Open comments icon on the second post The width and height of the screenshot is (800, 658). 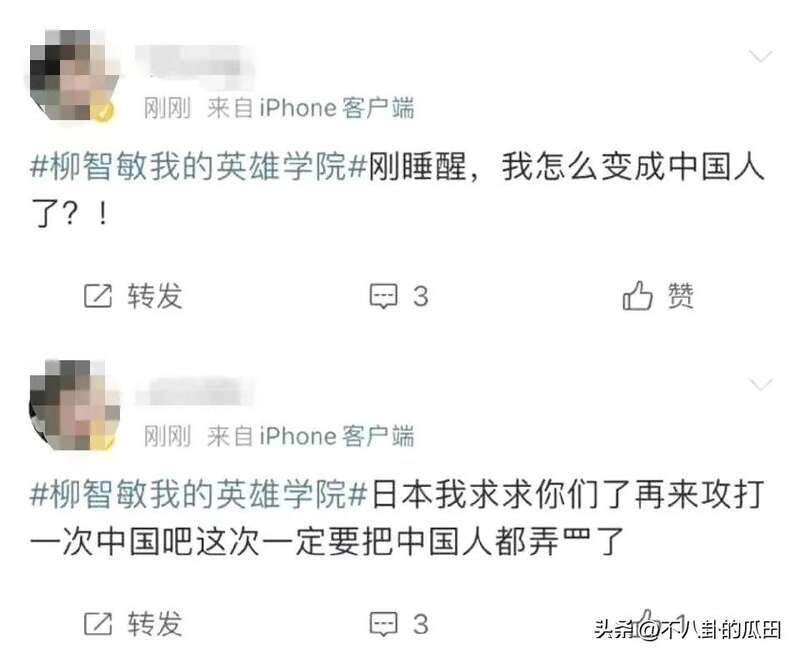(x=383, y=623)
